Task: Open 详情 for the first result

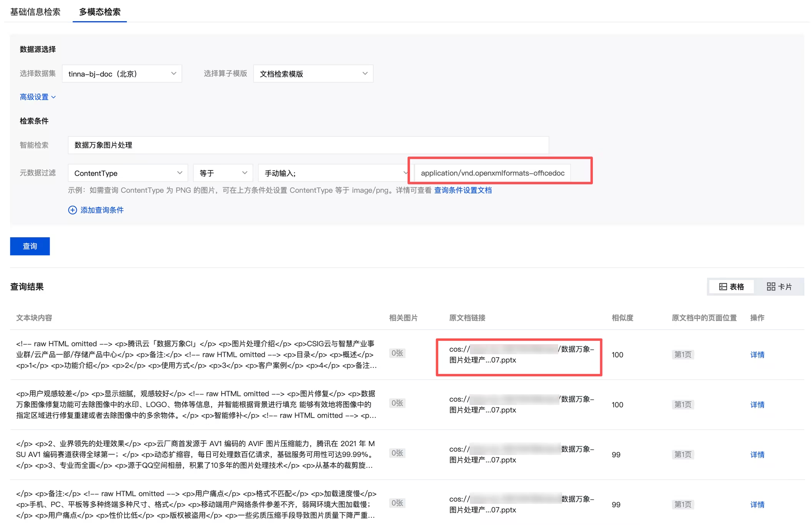Action: coord(757,355)
